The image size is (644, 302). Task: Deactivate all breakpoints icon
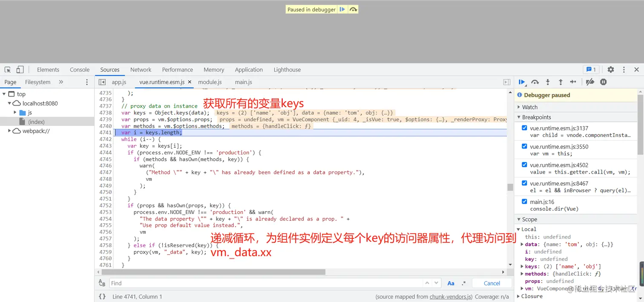[590, 82]
